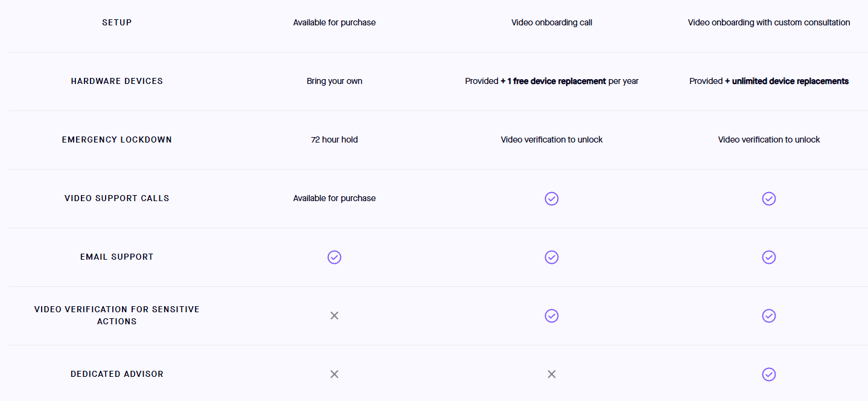
Task: Click 'unlimited device replacements' text
Action: [x=790, y=81]
